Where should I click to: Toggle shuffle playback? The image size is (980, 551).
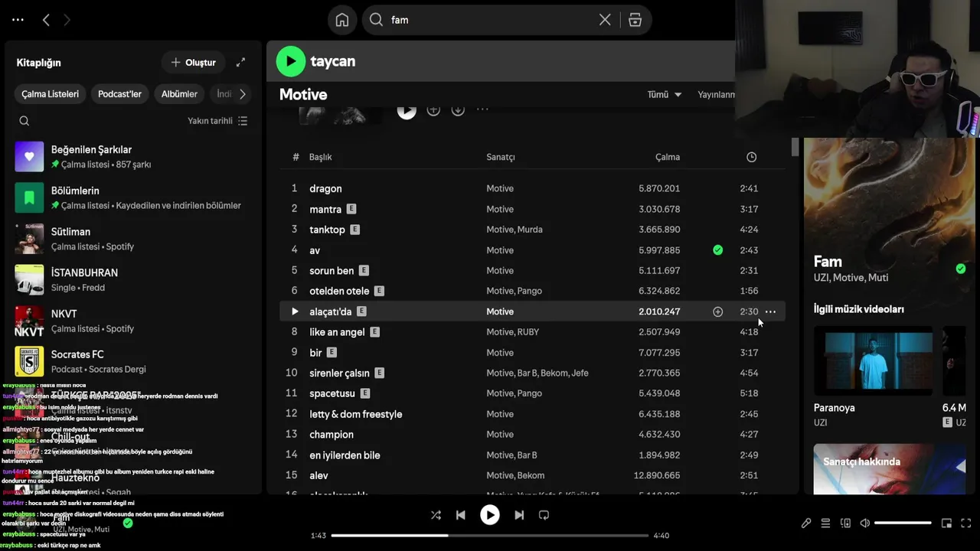(436, 515)
